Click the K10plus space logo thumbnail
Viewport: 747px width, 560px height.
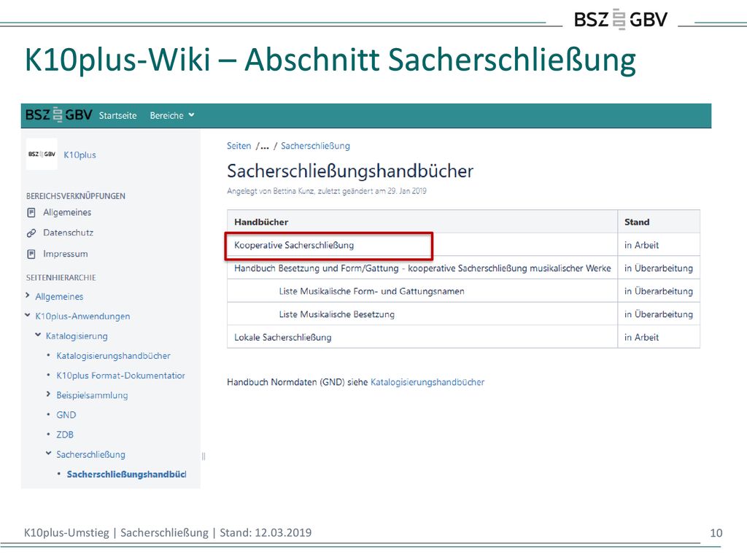click(42, 155)
